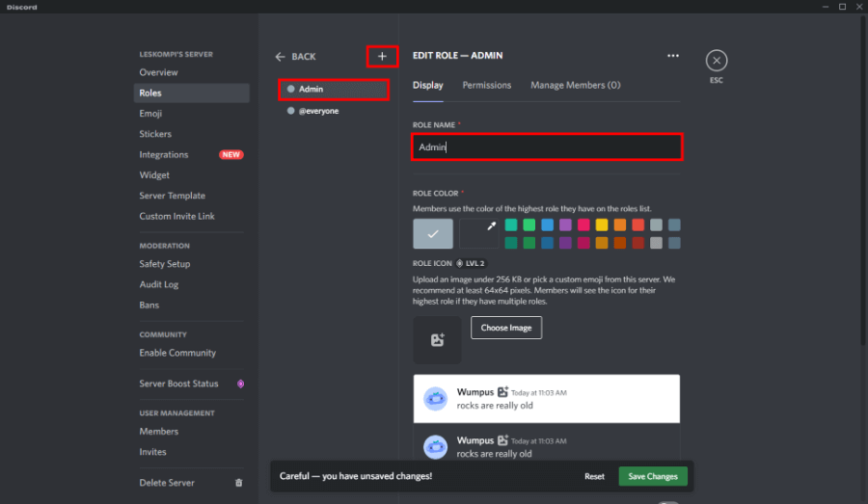The height and width of the screenshot is (504, 868).
Task: Open the Members page
Action: tap(191, 431)
